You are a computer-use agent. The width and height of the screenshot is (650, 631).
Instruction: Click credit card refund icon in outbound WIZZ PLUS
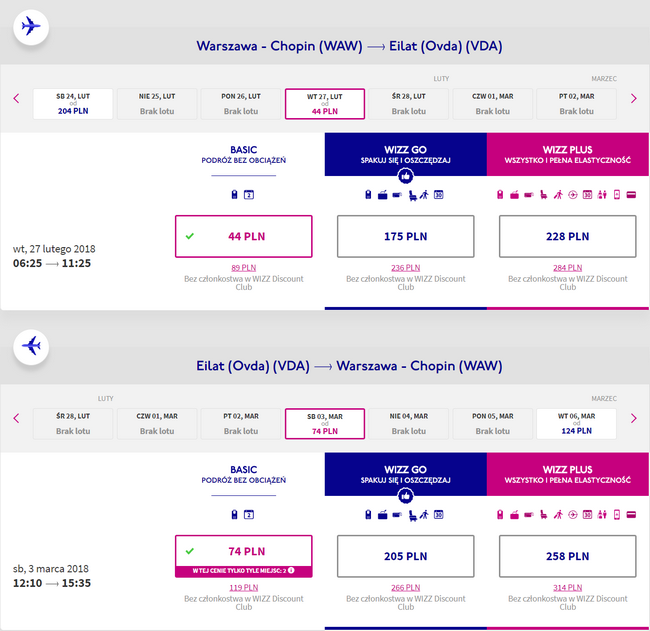click(x=631, y=194)
